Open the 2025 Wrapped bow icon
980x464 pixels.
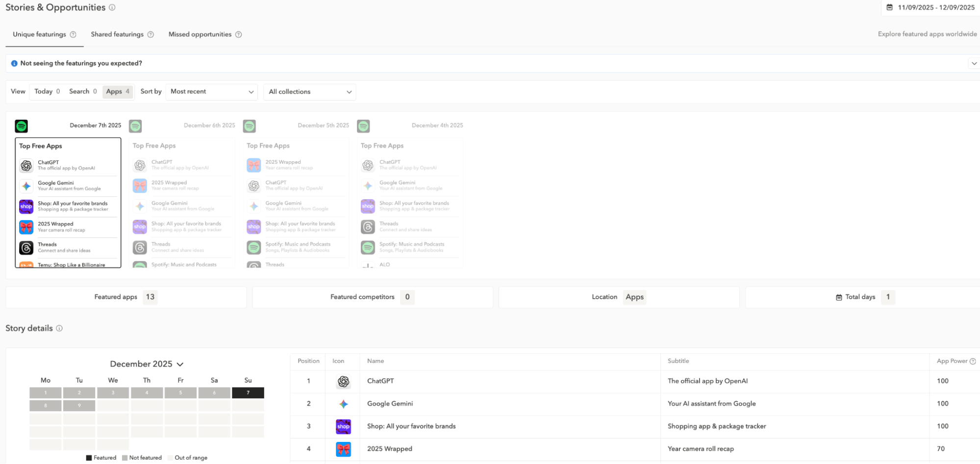point(343,449)
